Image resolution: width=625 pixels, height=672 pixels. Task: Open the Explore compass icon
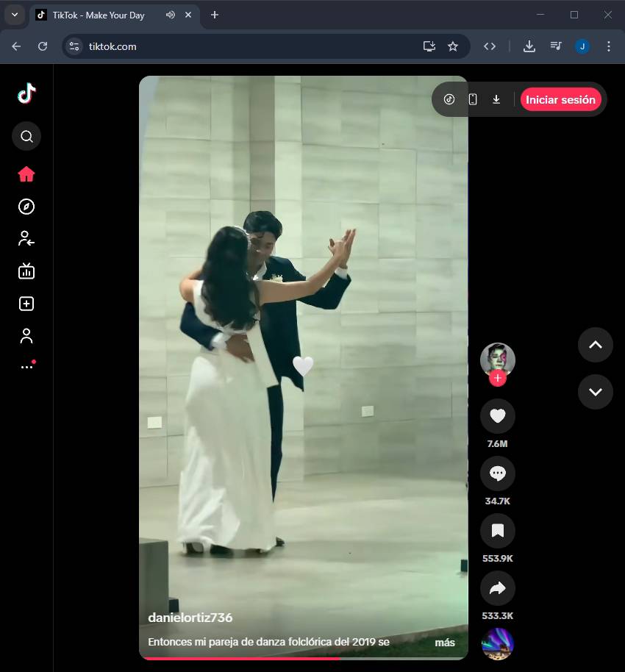pos(26,207)
